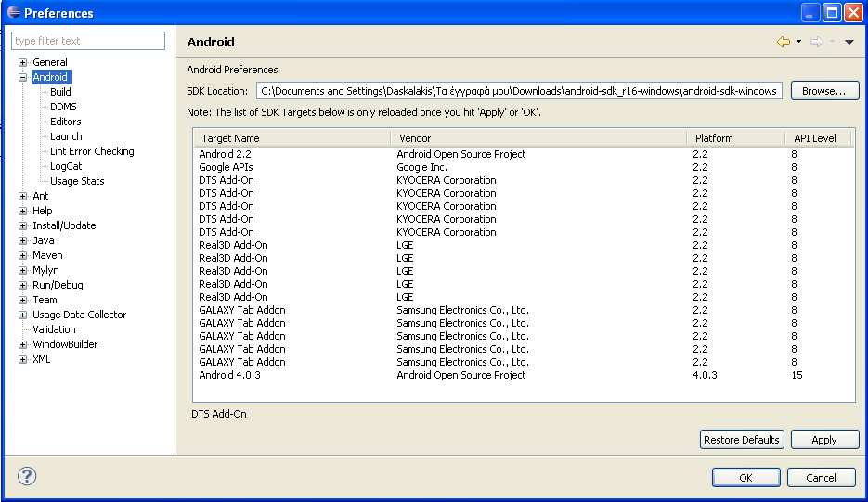The height and width of the screenshot is (502, 868).
Task: Maximize the Preferences window
Action: pos(832,13)
